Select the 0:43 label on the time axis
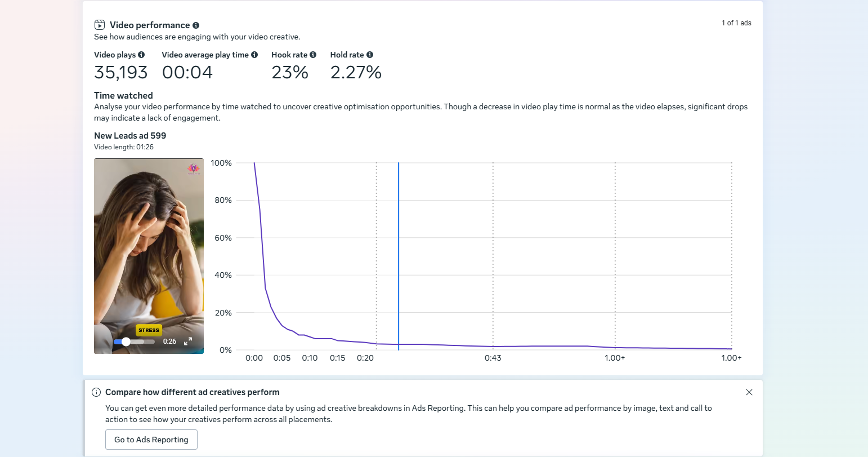Screen dimensions: 868x457 [x=493, y=358]
